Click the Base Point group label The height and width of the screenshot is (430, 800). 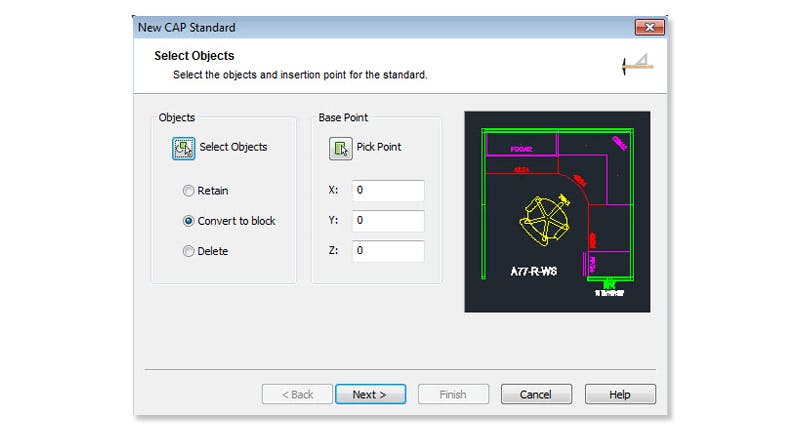[343, 117]
